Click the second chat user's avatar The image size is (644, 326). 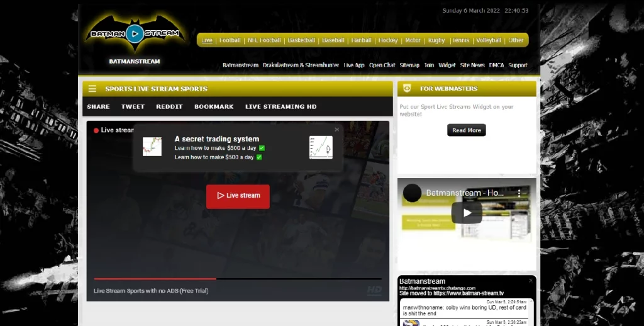click(411, 323)
